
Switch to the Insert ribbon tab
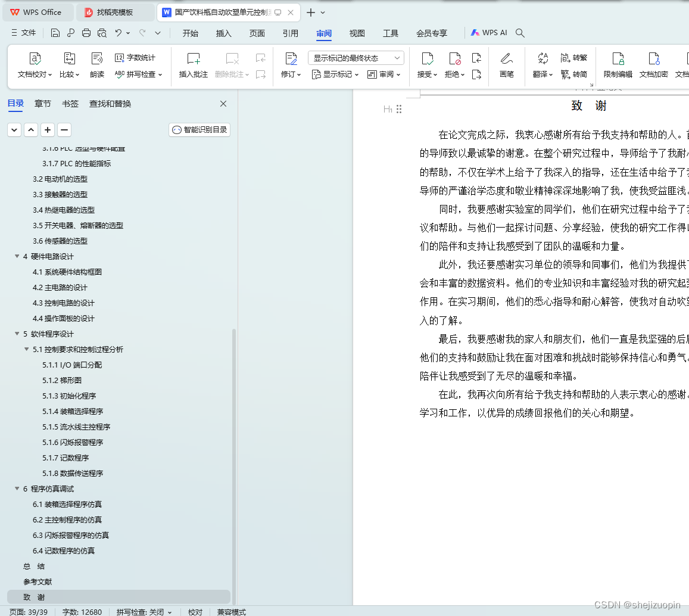[x=223, y=33]
